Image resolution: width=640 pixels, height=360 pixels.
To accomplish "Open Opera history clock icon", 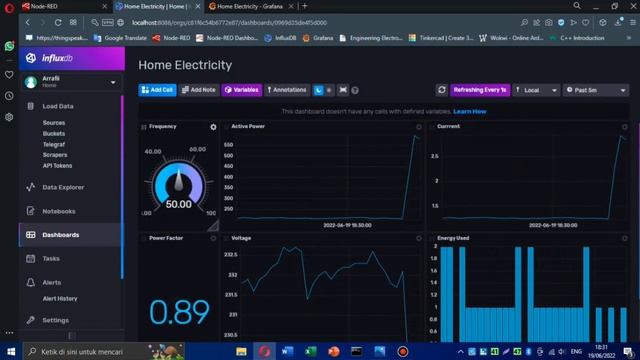I will click(x=9, y=96).
